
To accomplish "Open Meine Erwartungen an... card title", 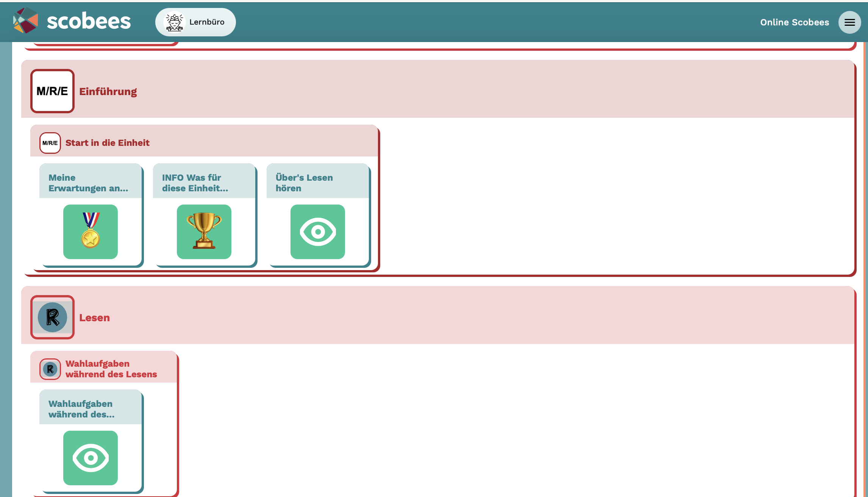I will (88, 183).
